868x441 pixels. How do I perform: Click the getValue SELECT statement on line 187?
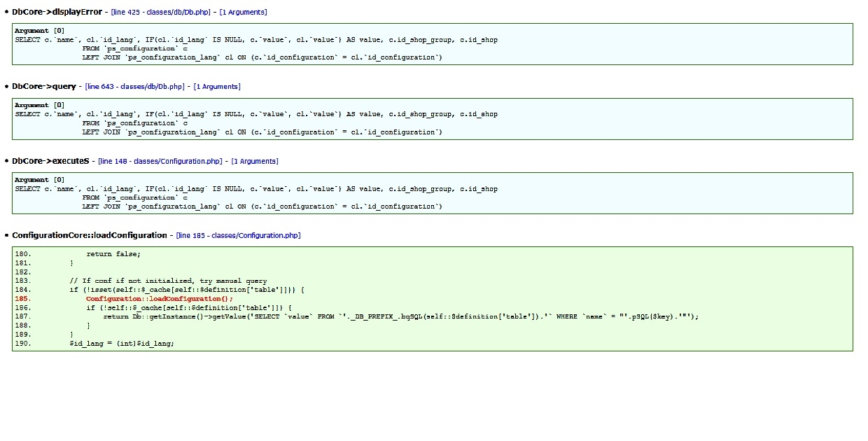[401, 316]
